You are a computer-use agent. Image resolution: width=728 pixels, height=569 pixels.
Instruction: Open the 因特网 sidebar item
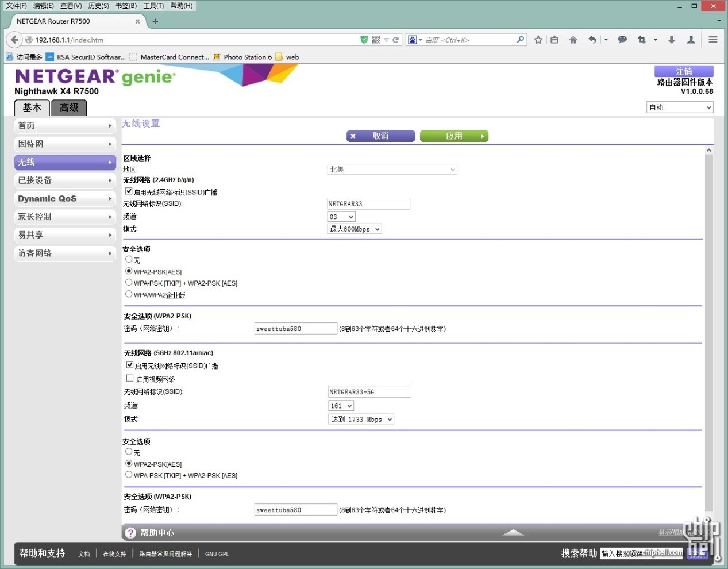(x=65, y=144)
